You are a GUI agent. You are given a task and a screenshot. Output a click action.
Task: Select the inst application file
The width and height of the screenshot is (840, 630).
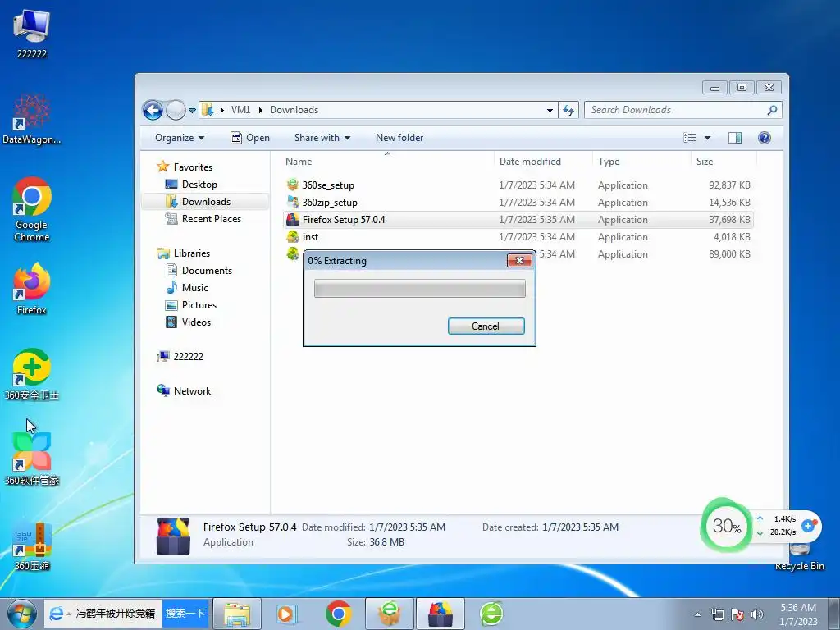click(x=518, y=237)
